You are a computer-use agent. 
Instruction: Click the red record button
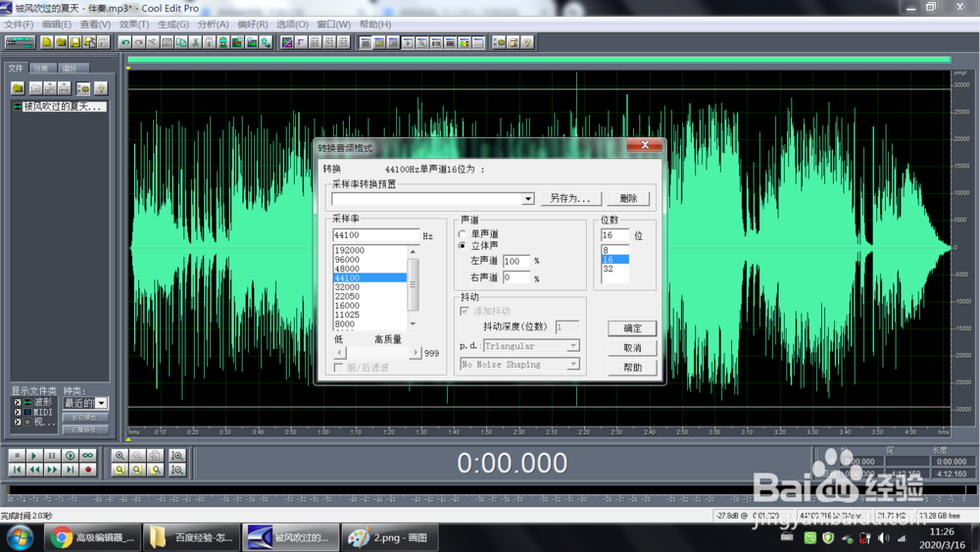(87, 470)
